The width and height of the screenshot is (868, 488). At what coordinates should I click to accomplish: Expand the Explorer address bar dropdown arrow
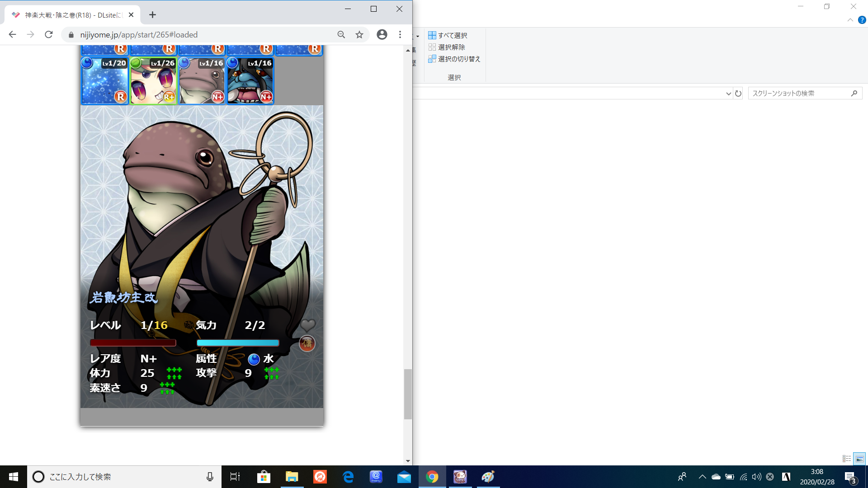pos(728,94)
